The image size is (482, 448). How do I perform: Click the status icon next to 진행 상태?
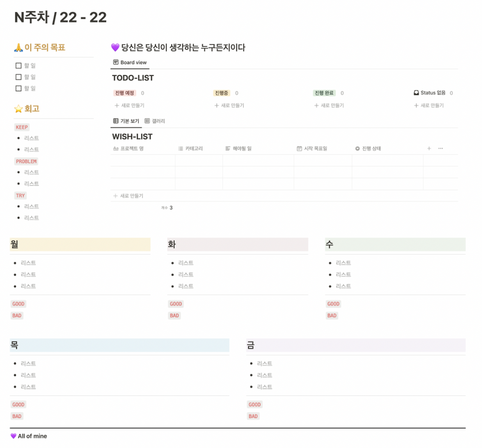tap(357, 148)
